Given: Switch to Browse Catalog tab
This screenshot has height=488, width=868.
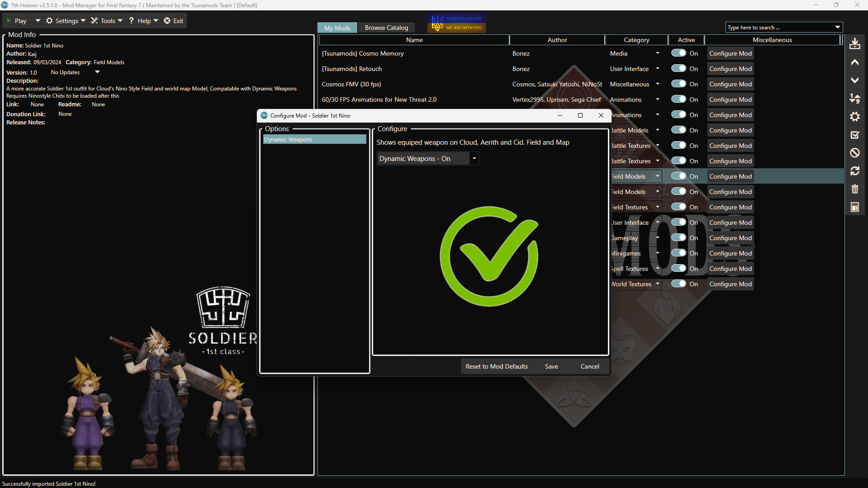Looking at the screenshot, I should 386,28.
